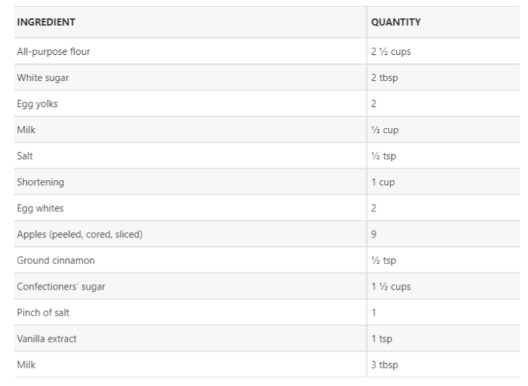Select the 1 tsp vanilla quantity
Screen dimensions: 528x386
(382, 339)
